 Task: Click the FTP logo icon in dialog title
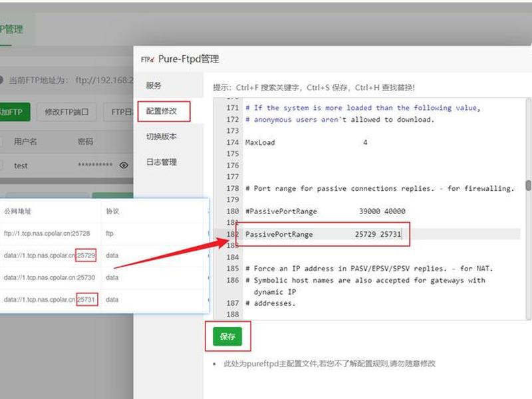(148, 59)
